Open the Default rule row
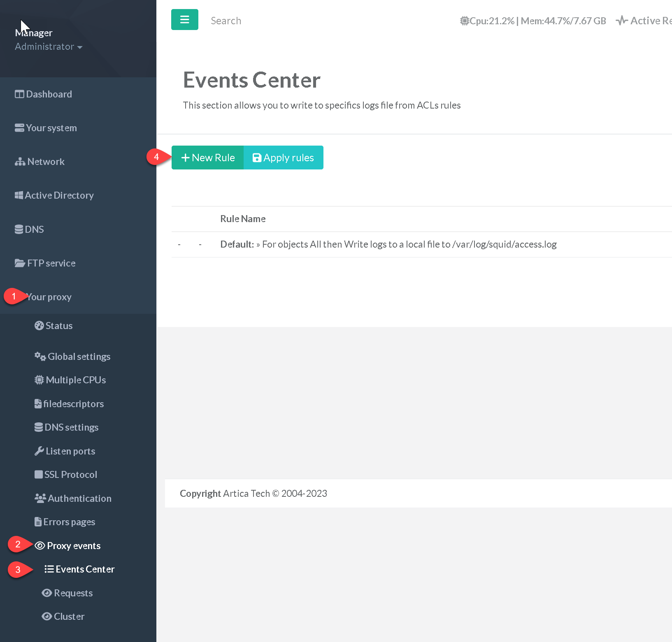Image resolution: width=672 pixels, height=642 pixels. pos(388,244)
